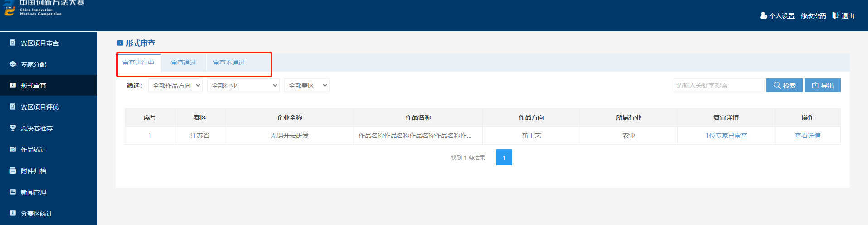The height and width of the screenshot is (225, 868).
Task: Open 附件归档 section
Action: pyautogui.click(x=48, y=171)
